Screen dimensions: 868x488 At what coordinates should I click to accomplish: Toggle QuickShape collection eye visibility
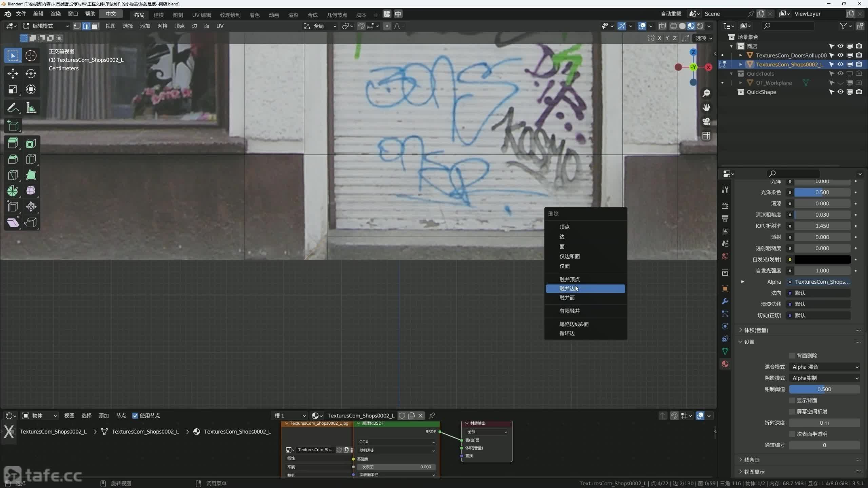point(841,92)
